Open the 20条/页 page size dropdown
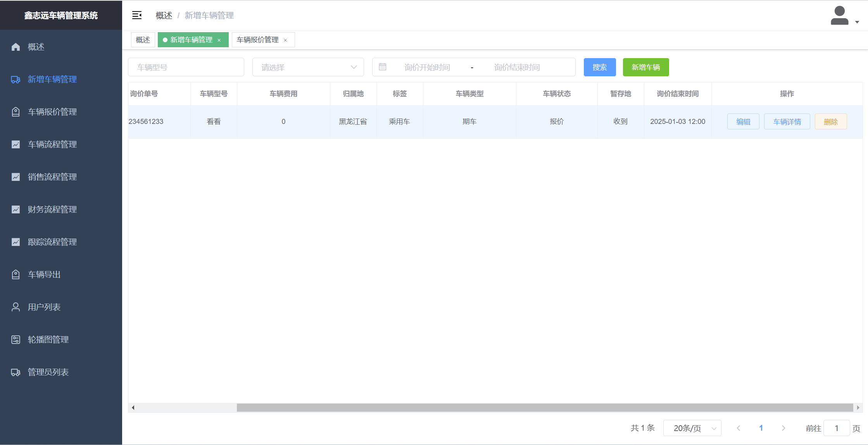868x445 pixels. (692, 428)
